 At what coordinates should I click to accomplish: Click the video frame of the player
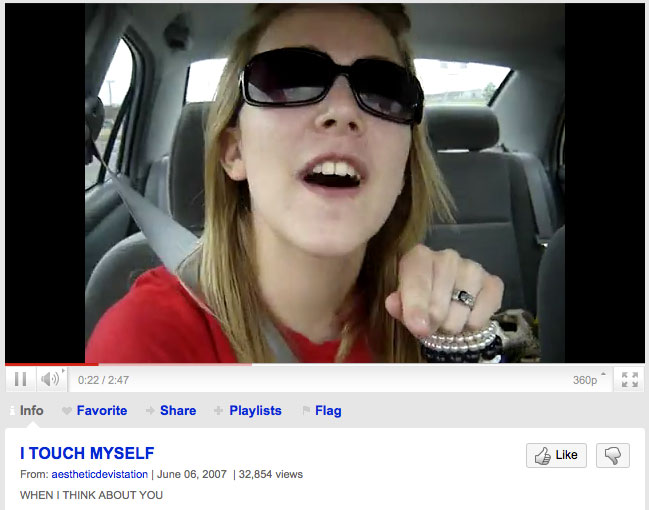[x=324, y=183]
